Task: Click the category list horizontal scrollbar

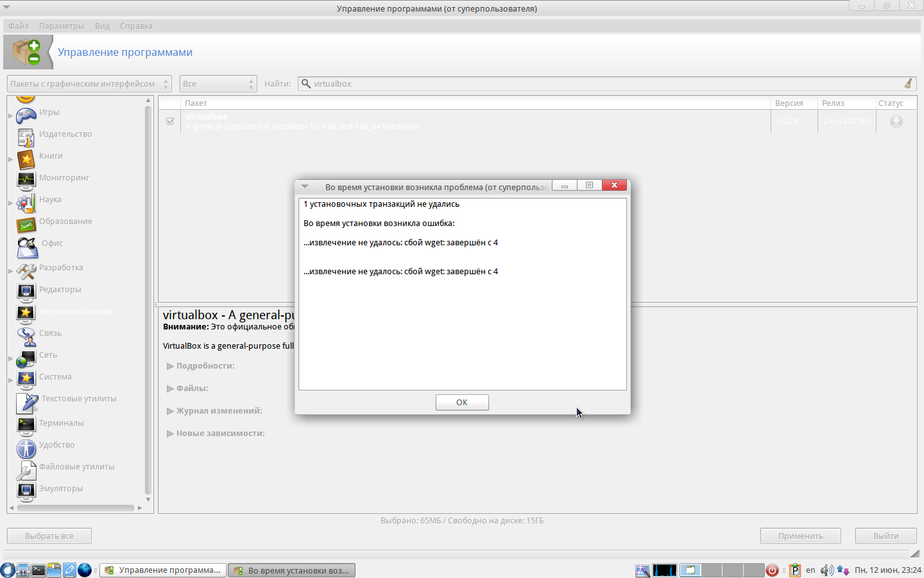Action: 76,508
